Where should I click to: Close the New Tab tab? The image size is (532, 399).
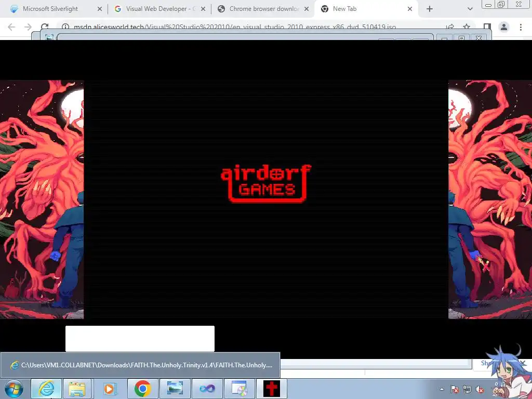coord(410,9)
